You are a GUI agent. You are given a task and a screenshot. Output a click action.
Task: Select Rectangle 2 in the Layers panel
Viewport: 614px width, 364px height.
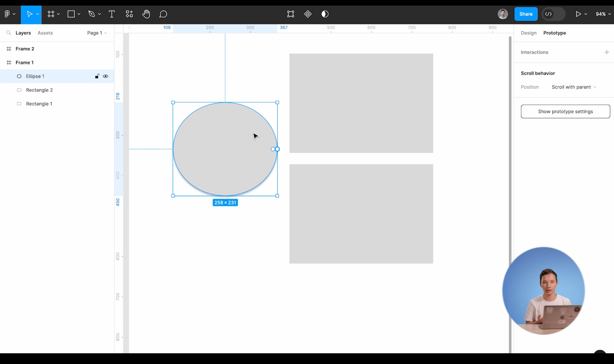click(x=39, y=90)
